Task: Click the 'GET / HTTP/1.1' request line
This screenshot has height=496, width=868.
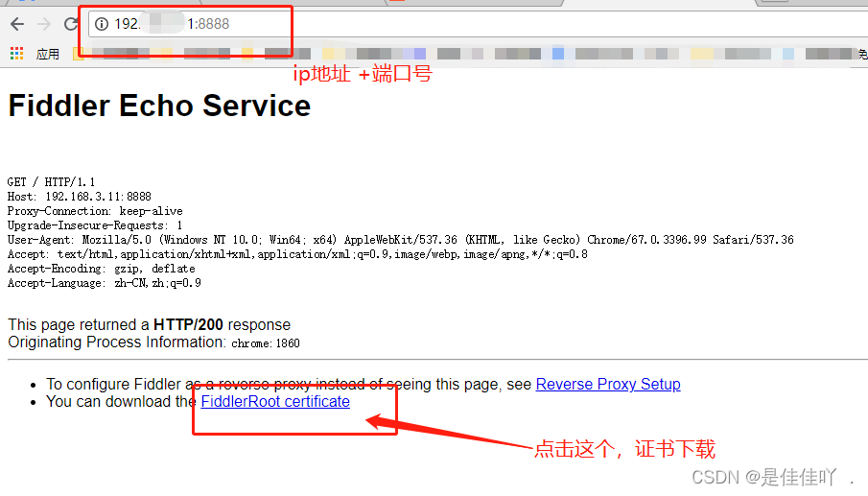Action: point(51,182)
